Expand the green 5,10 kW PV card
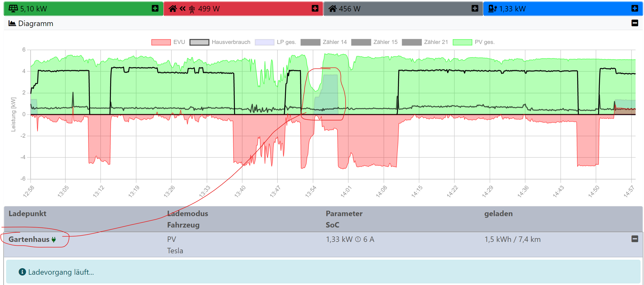This screenshot has width=644, height=285. 155,8
